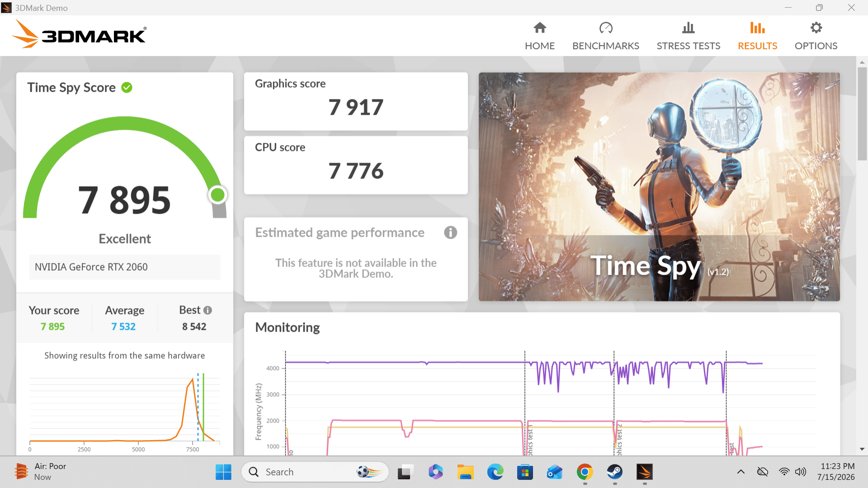
Task: Click the info icon next to Estimated game performance
Action: (x=450, y=232)
